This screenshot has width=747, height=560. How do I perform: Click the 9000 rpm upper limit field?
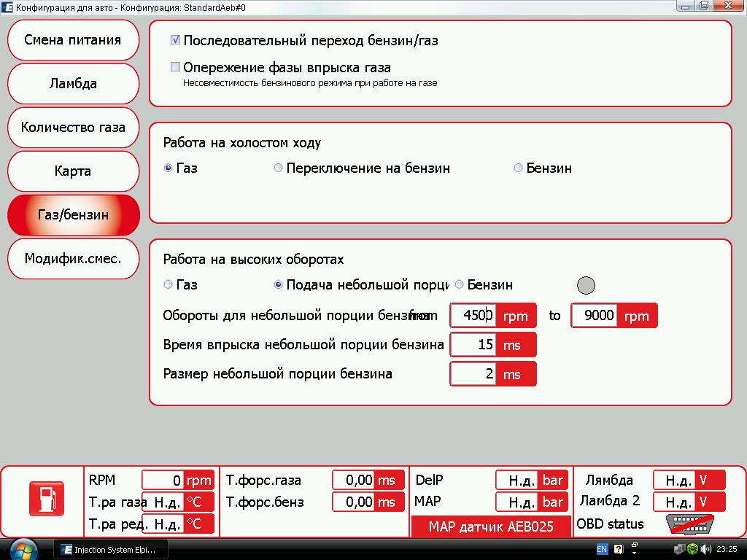point(595,316)
